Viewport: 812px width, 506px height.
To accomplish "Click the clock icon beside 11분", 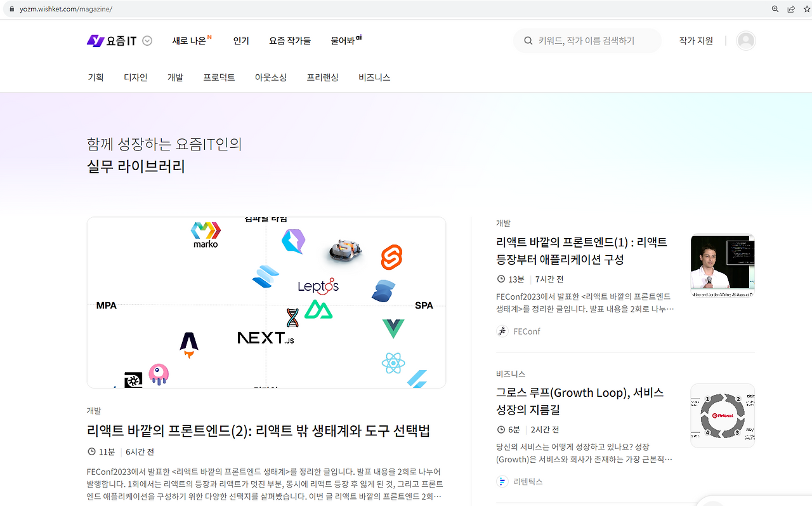I will [91, 452].
